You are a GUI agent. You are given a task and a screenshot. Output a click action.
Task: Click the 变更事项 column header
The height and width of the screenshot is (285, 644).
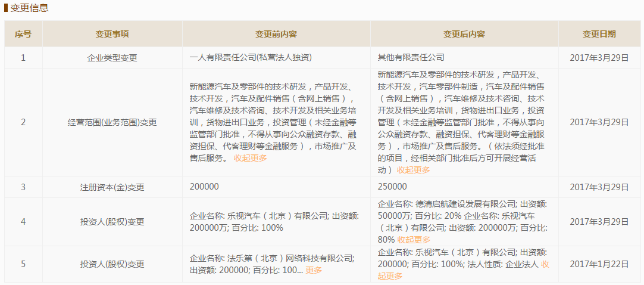point(112,34)
